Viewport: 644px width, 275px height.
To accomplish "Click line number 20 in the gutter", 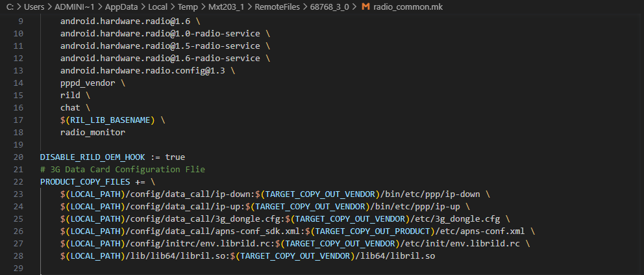I will click(18, 157).
